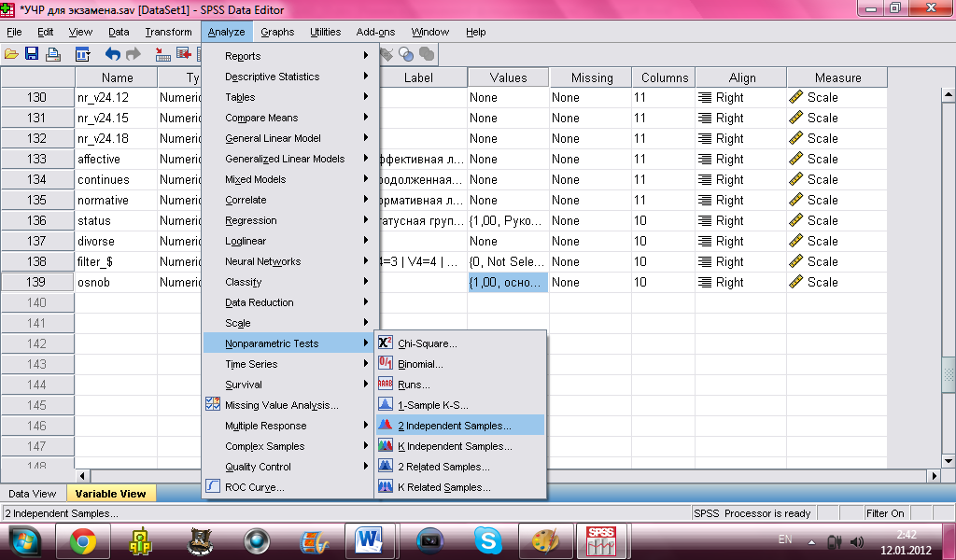
Task: Click the Values column header
Action: 508,77
